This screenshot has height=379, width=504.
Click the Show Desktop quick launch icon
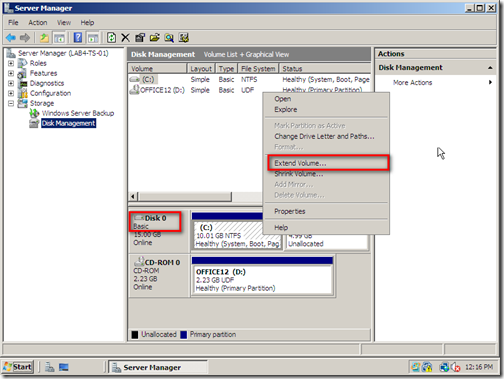(64, 367)
